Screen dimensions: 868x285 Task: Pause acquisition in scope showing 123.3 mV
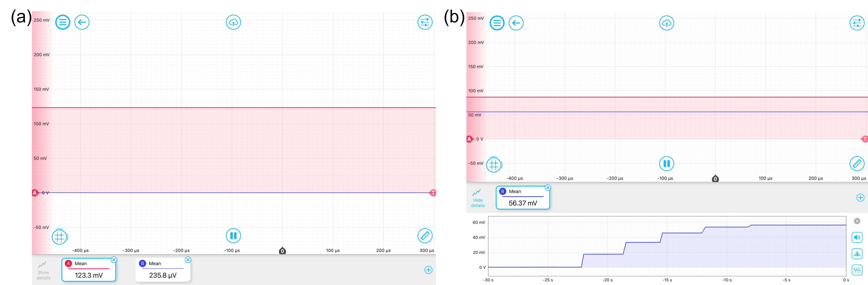[x=233, y=236]
